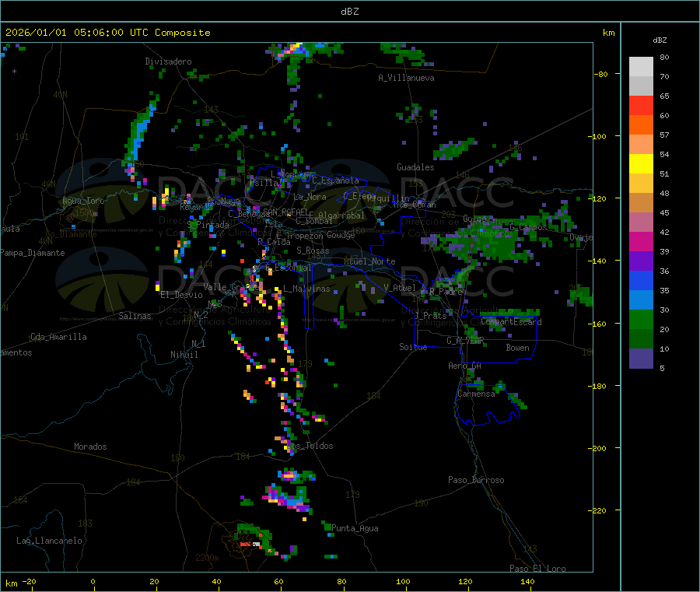
Task: Select the 'Morados' location label
Action: click(90, 447)
